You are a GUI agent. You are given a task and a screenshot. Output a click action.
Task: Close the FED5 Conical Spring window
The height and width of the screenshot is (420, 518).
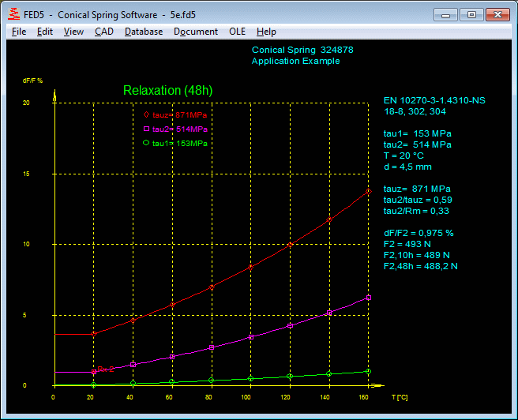497,13
